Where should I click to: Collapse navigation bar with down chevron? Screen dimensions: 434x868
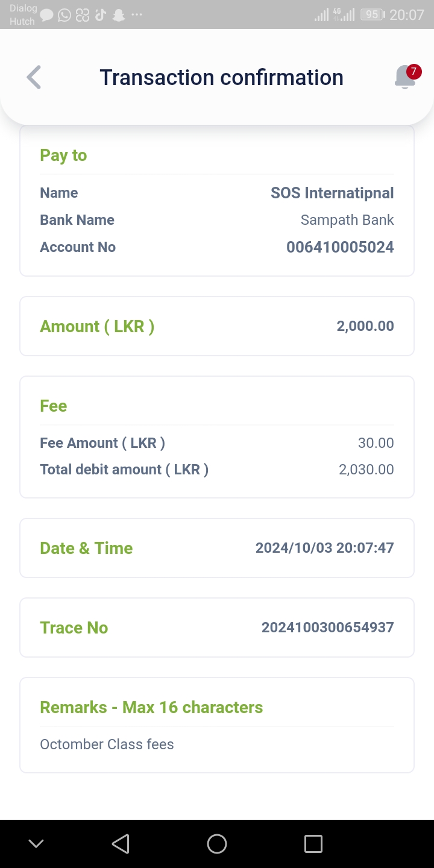[x=36, y=843]
